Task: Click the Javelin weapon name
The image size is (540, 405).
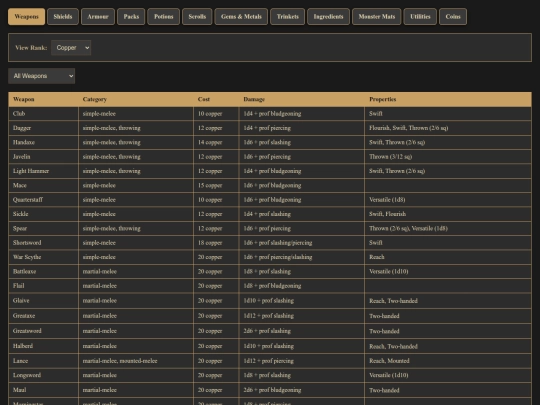Action: 21,157
